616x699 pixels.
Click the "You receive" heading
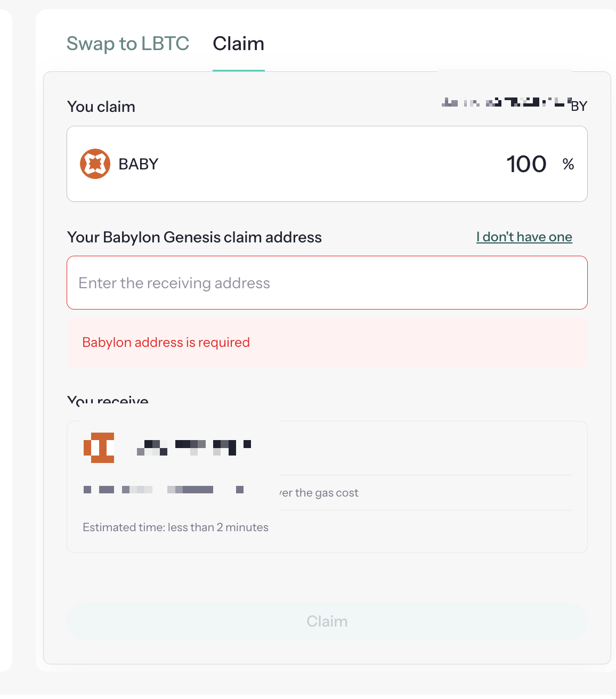pyautogui.click(x=108, y=401)
